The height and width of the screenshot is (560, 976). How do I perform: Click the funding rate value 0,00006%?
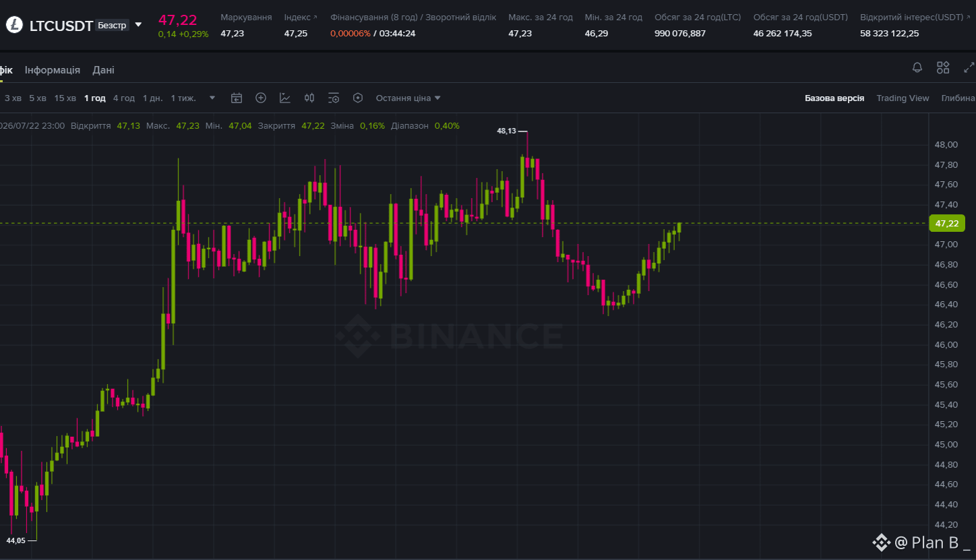pyautogui.click(x=350, y=33)
